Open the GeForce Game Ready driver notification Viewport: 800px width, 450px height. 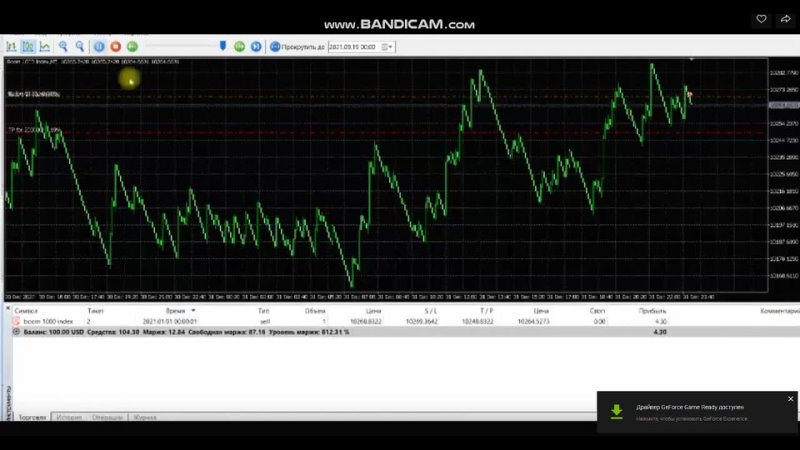pyautogui.click(x=697, y=412)
